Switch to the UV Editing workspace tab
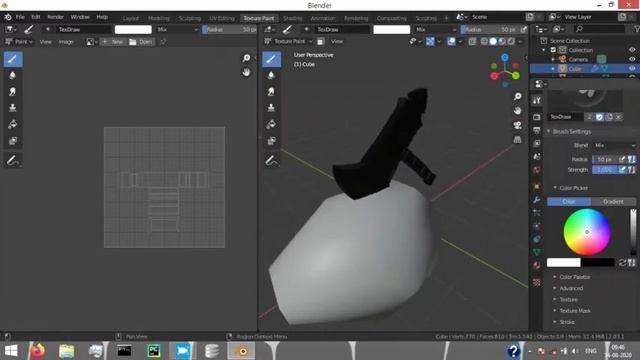Screen dimensions: 640x360 222,18
